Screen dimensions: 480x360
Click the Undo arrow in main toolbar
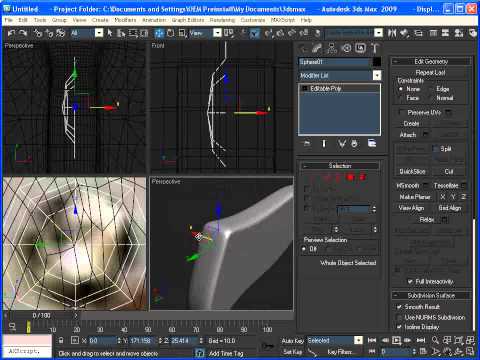coord(11,33)
